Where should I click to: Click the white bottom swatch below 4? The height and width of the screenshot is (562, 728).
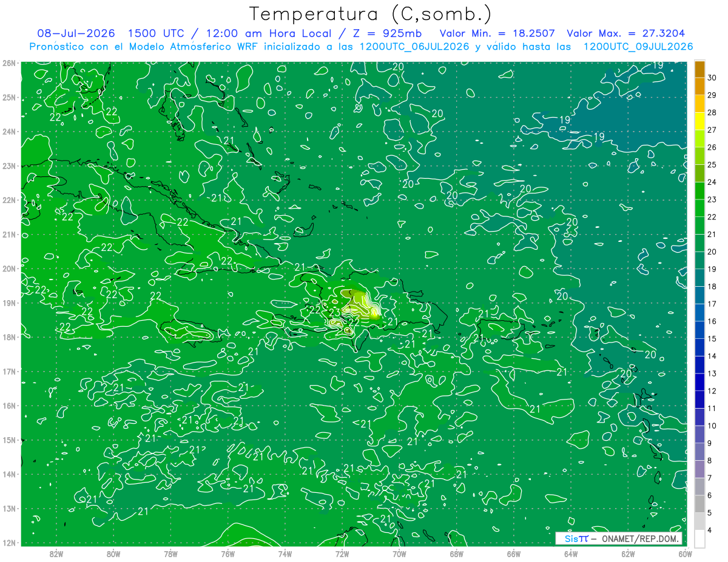pyautogui.click(x=699, y=538)
